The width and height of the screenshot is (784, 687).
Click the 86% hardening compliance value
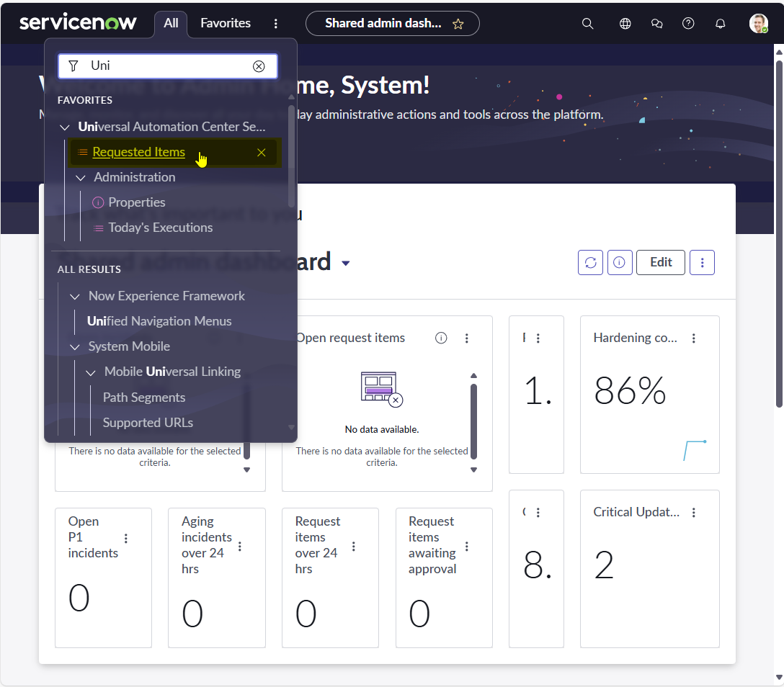tap(630, 391)
